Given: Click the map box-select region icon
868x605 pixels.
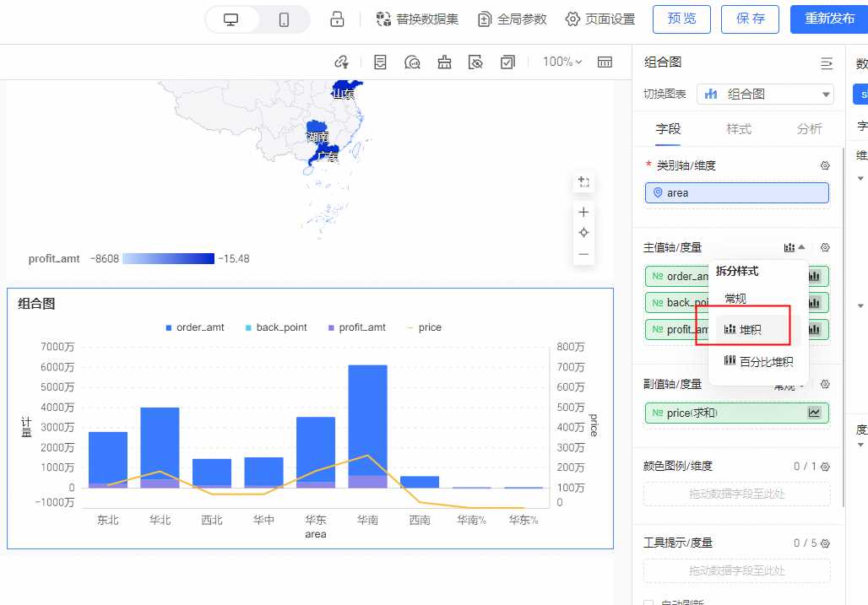Looking at the screenshot, I should [583, 181].
